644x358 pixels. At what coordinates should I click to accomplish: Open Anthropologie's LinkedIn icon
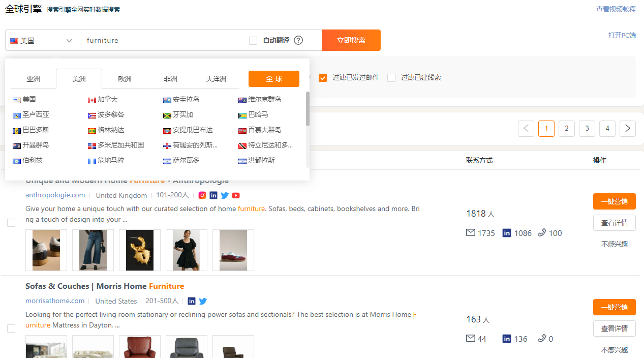point(213,195)
